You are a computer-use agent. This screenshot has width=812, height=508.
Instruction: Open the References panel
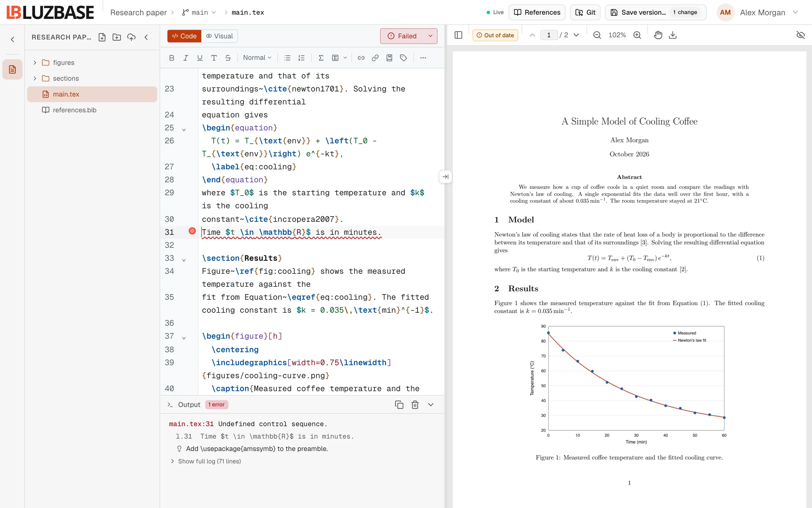(537, 12)
